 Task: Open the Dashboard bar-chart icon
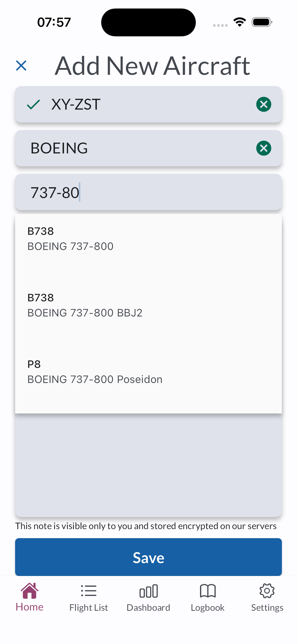point(148,591)
